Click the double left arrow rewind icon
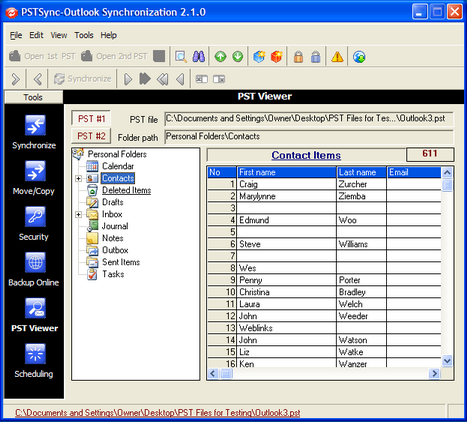The image size is (467, 422). point(163,79)
